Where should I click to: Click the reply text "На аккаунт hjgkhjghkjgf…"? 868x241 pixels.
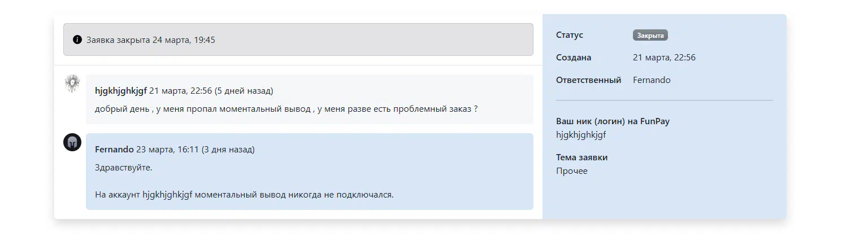point(244,195)
